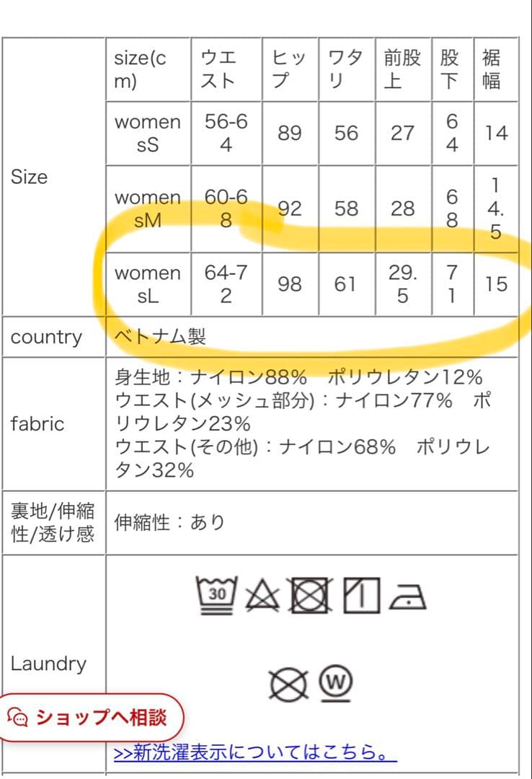This screenshot has width=532, height=779.
Task: Click the 30°C wash tub laundry icon
Action: pos(216,591)
